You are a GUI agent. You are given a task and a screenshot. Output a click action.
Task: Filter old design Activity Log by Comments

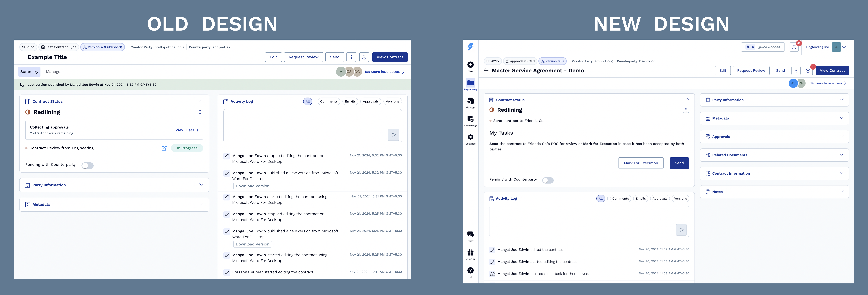pyautogui.click(x=329, y=101)
